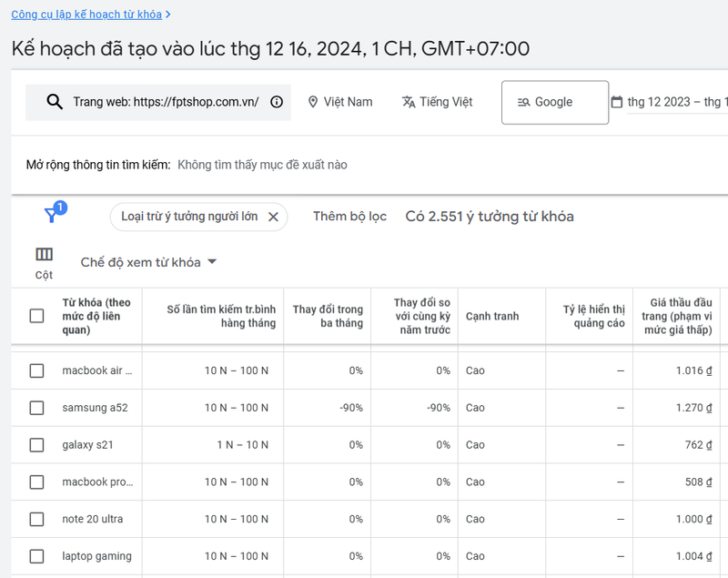Change the Việt Nam location setting
Viewport: 728px width, 578px height.
(340, 102)
